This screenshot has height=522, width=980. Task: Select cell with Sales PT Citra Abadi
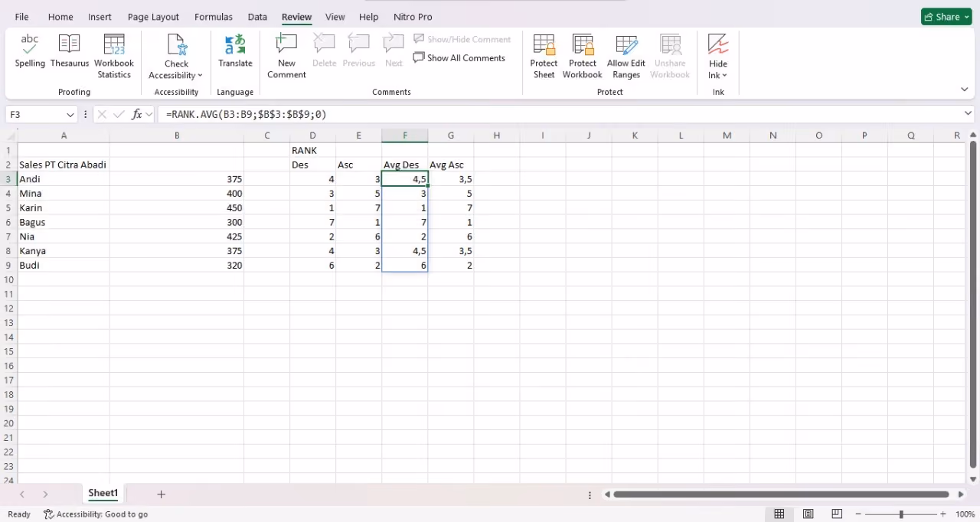click(64, 165)
